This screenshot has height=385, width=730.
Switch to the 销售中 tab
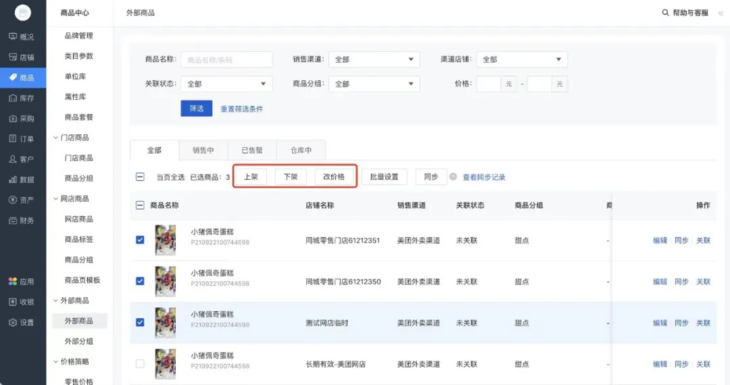pos(203,150)
